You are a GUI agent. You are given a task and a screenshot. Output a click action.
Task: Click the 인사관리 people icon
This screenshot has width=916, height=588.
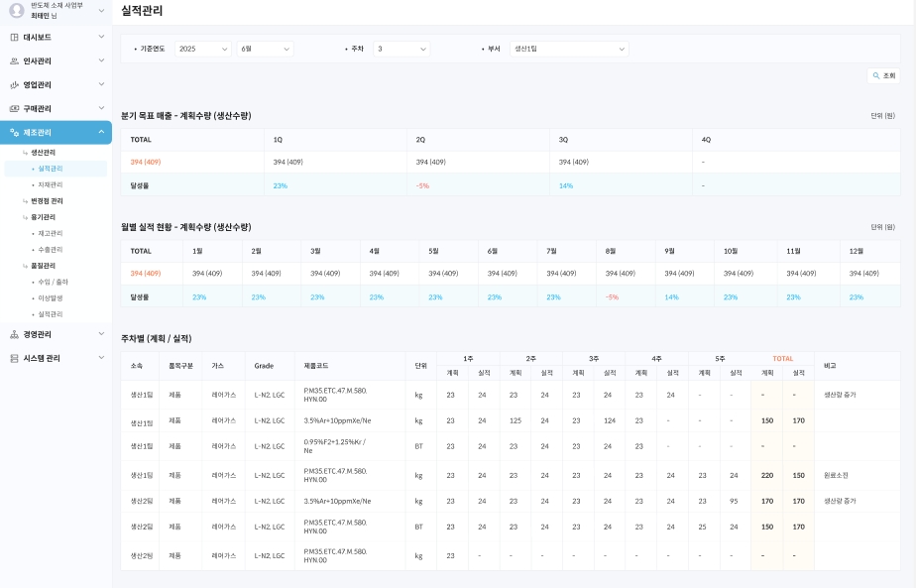pyautogui.click(x=14, y=61)
